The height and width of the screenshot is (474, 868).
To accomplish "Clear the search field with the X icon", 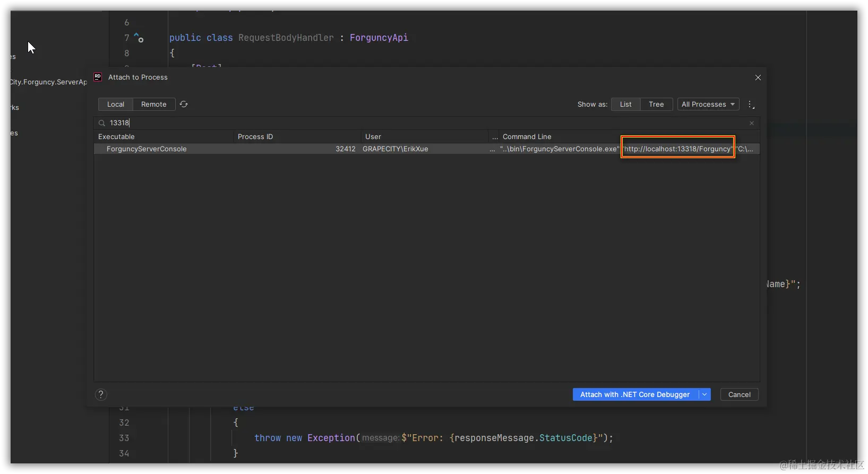I will point(752,123).
